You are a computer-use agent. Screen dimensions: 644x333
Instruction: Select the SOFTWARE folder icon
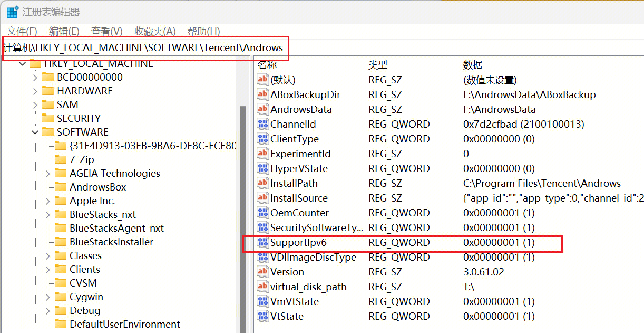point(48,132)
